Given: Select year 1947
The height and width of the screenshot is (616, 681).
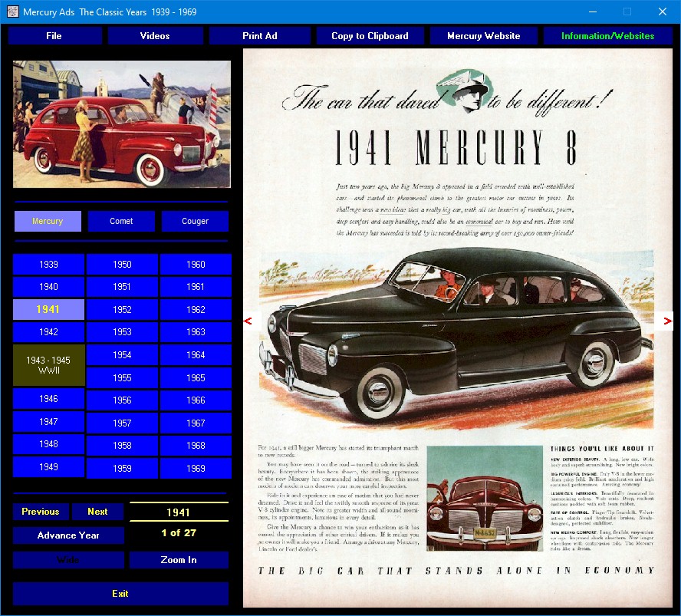Looking at the screenshot, I should coord(48,422).
